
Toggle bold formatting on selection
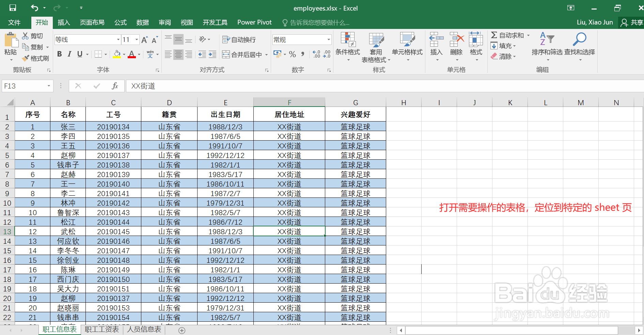point(59,54)
